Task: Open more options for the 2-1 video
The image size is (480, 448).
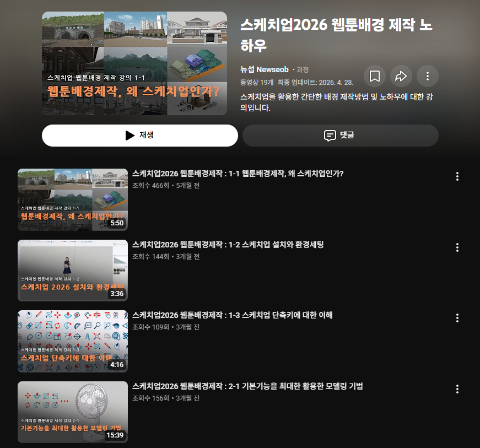Action: tap(457, 389)
